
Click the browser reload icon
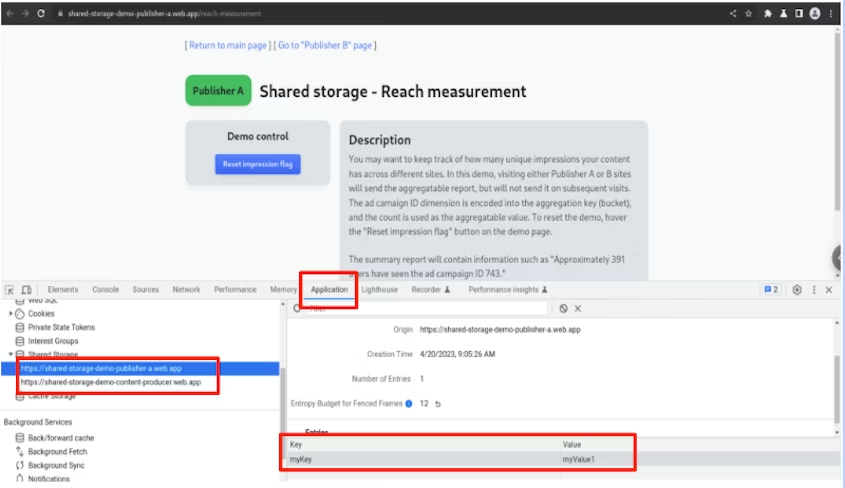point(41,13)
